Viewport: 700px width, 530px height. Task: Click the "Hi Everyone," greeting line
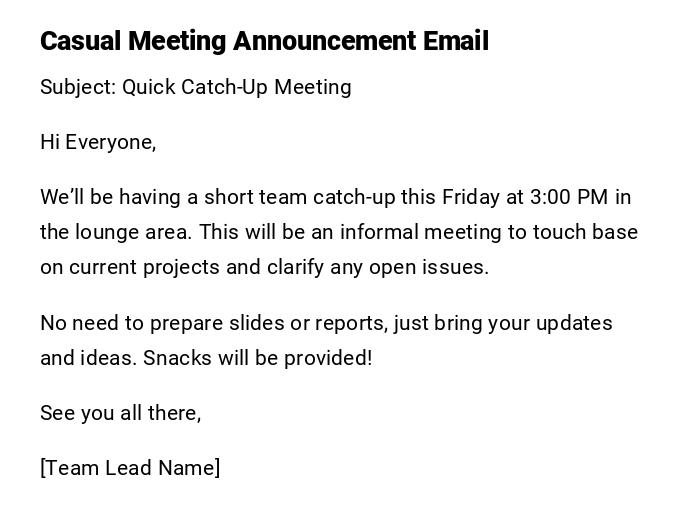click(98, 142)
